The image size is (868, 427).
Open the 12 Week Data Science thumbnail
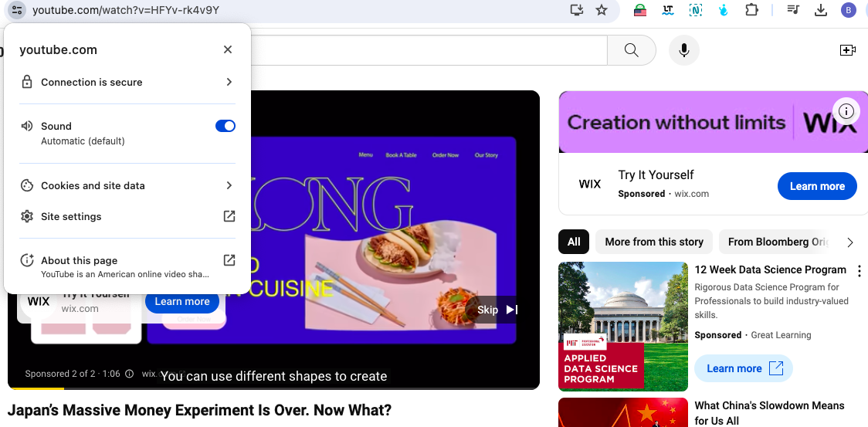[x=622, y=327]
